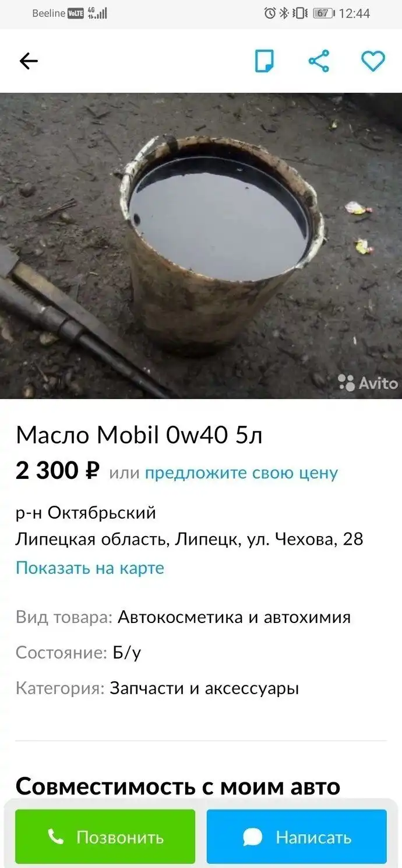The height and width of the screenshot is (868, 402).
Task: Tap chat bubble icon in message button
Action: pos(252,837)
